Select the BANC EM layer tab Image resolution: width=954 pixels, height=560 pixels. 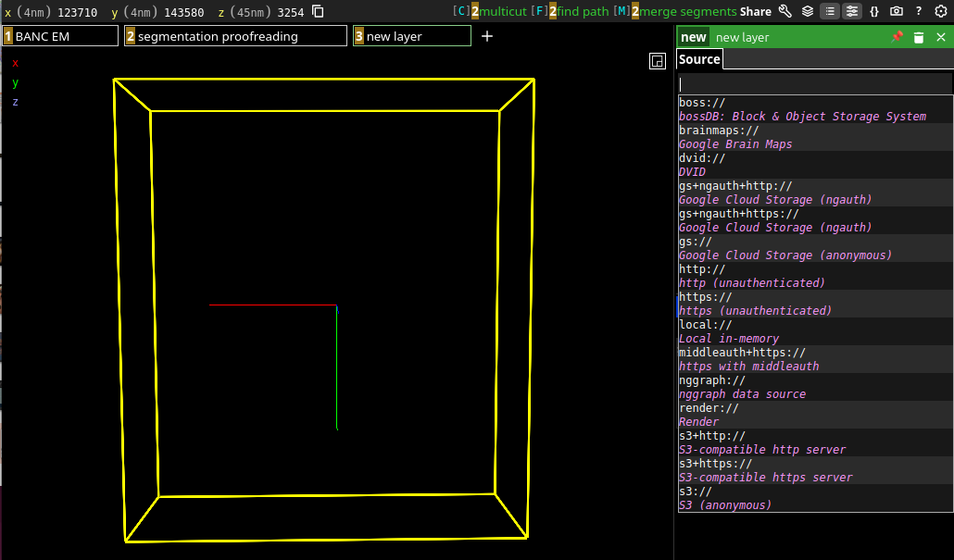60,36
